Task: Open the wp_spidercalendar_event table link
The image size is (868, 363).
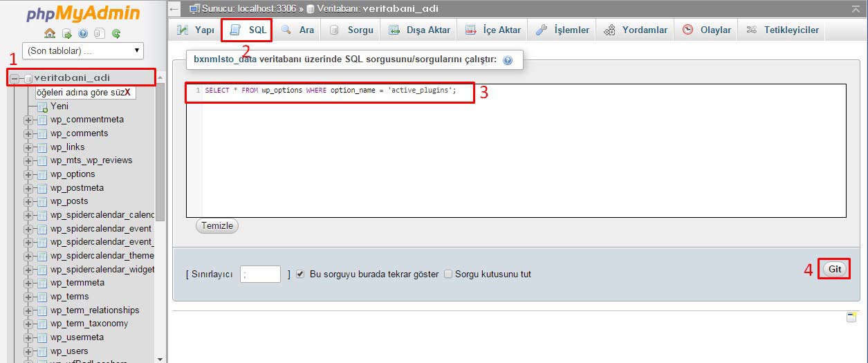Action: [x=101, y=229]
